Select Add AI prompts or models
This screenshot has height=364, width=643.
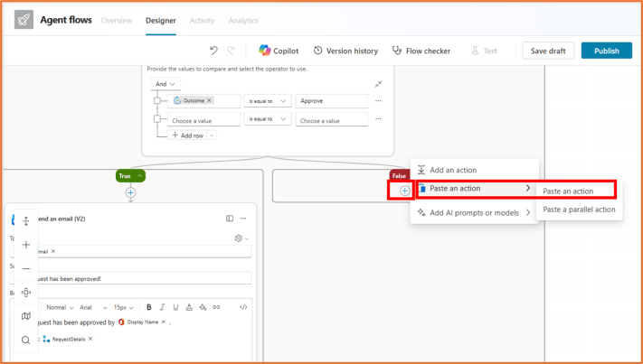click(475, 213)
